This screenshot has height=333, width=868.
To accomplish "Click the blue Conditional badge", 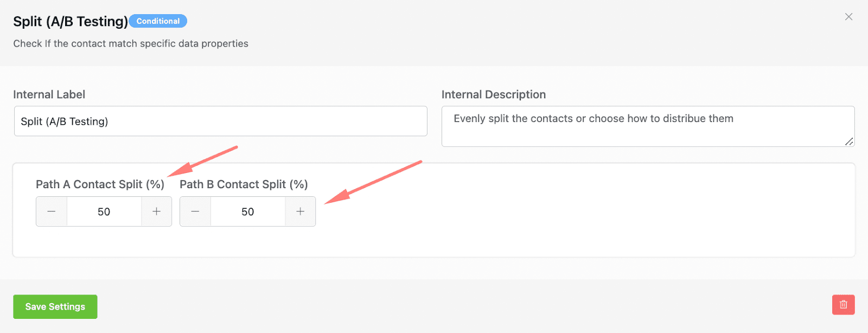I will (158, 21).
